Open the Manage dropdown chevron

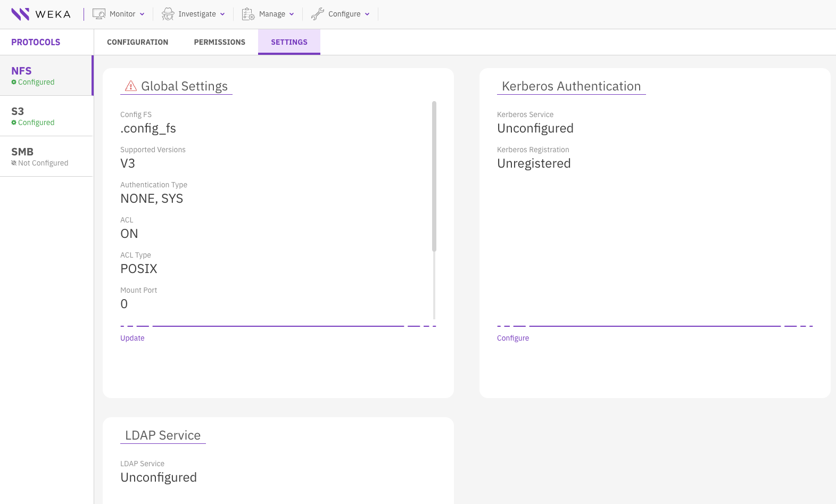[x=292, y=14]
